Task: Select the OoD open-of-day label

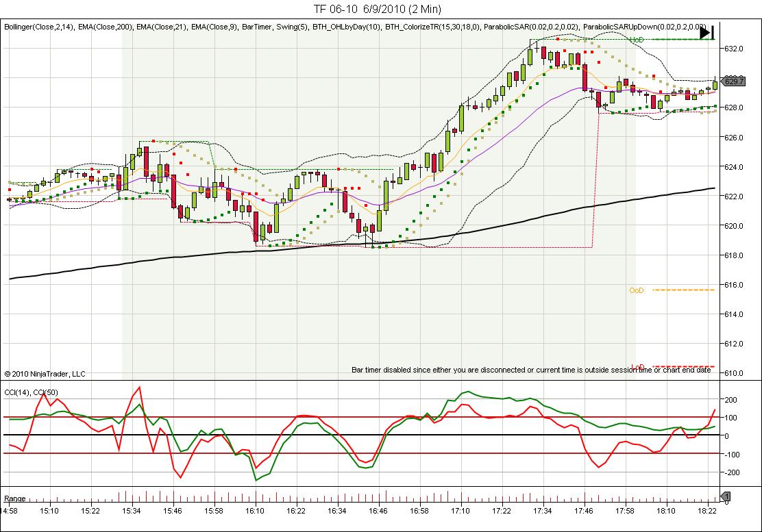Action: point(636,290)
